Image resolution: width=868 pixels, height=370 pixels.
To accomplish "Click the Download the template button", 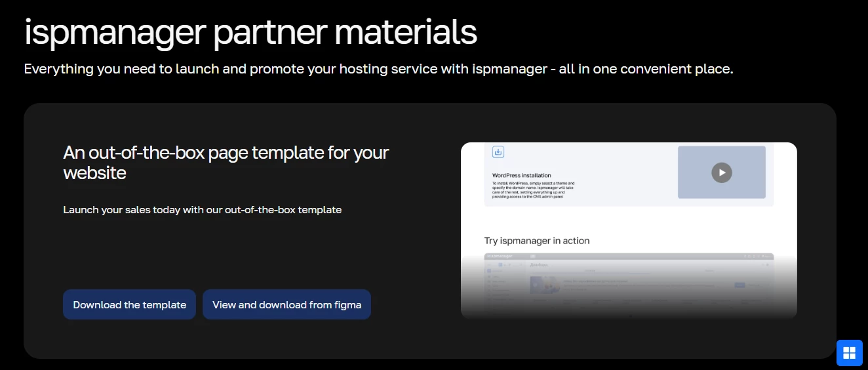I will [x=129, y=304].
